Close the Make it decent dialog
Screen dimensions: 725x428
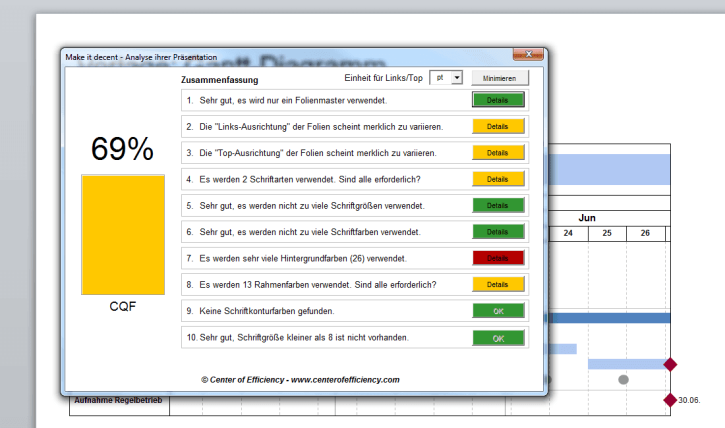click(528, 54)
